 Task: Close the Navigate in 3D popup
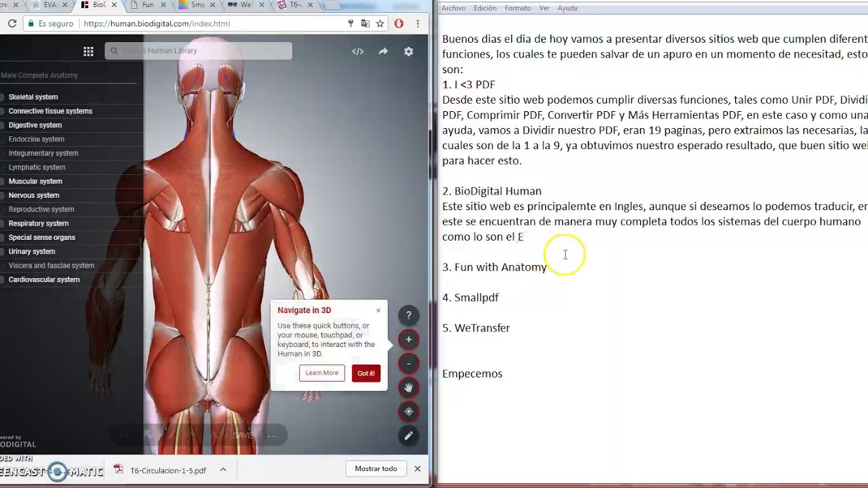pos(378,310)
